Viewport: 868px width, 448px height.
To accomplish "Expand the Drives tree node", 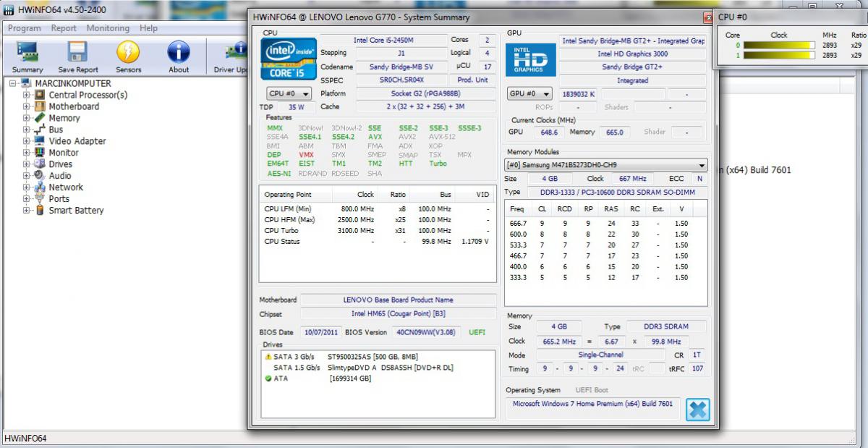I will (27, 164).
